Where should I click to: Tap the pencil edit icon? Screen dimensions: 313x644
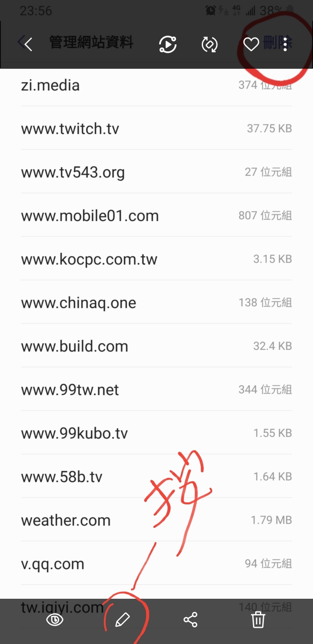point(123,620)
